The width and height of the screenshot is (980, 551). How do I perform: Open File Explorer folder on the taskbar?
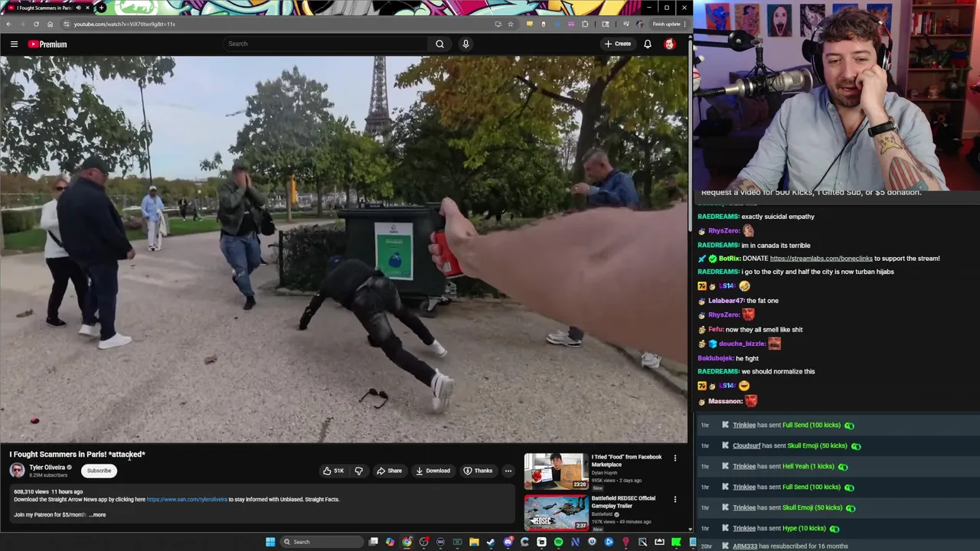(x=474, y=542)
